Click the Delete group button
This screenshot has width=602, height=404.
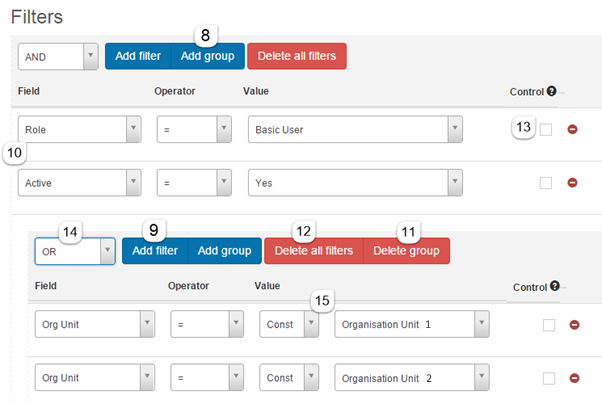[x=406, y=251]
